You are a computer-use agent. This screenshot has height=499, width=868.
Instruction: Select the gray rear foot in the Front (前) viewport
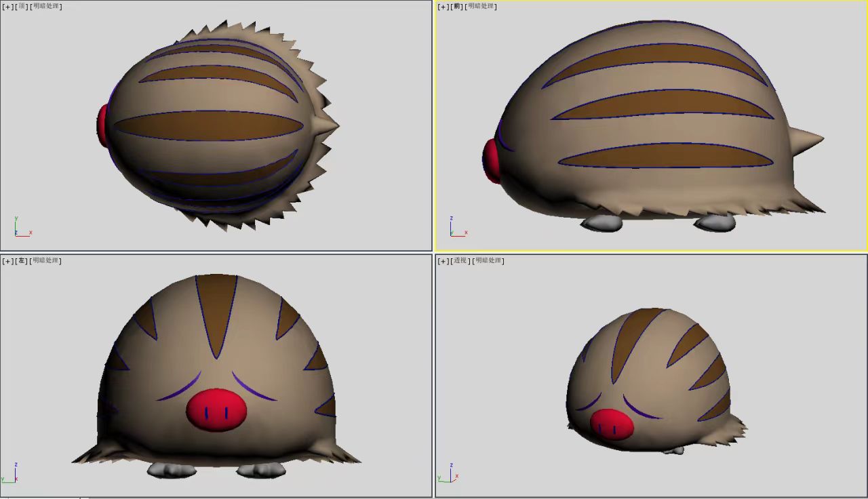point(713,222)
